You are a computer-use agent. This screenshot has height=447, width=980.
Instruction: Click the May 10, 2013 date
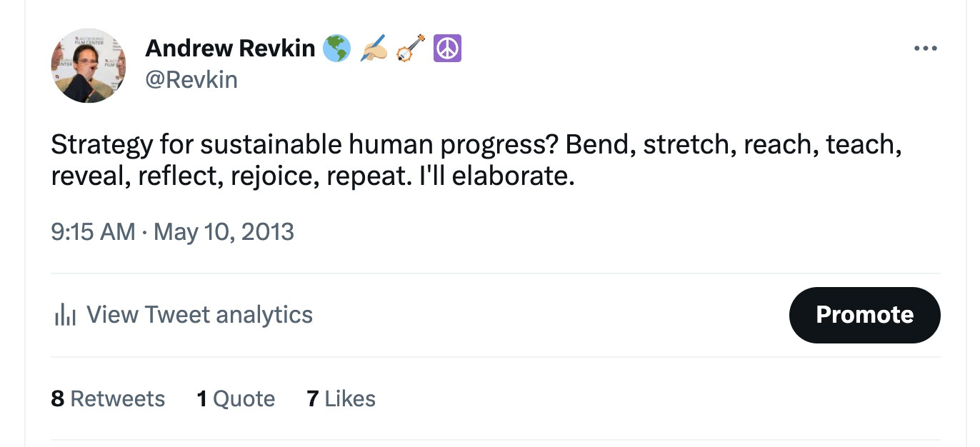224,232
